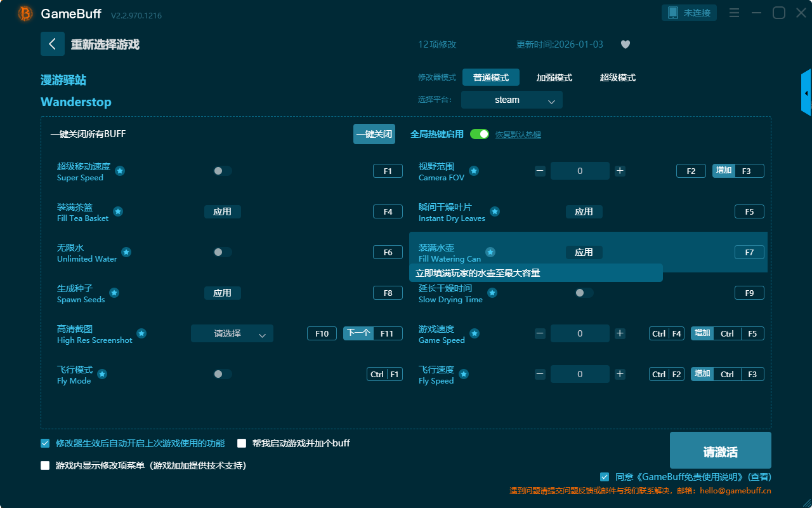
Task: Decrease Camera FOV with minus button
Action: pos(540,171)
